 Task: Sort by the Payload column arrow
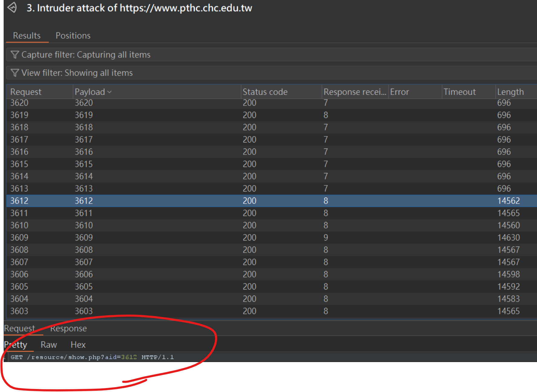[110, 92]
